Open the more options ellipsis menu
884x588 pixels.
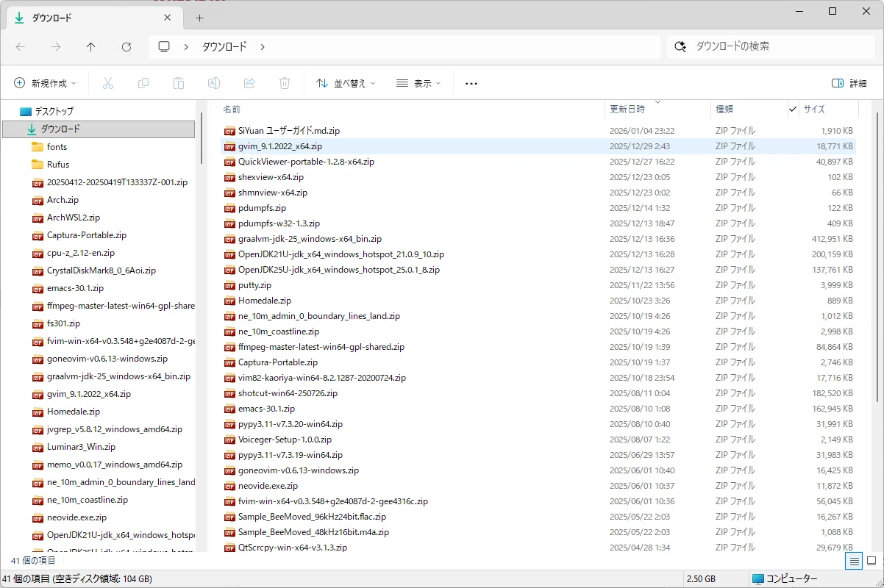[x=471, y=83]
